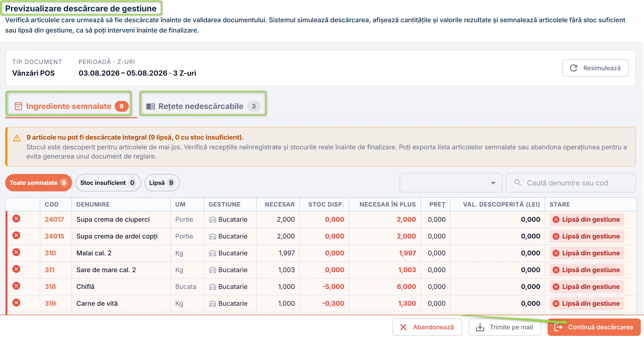Click Trimite pe mail button
This screenshot has height=338, width=644.
[x=505, y=327]
